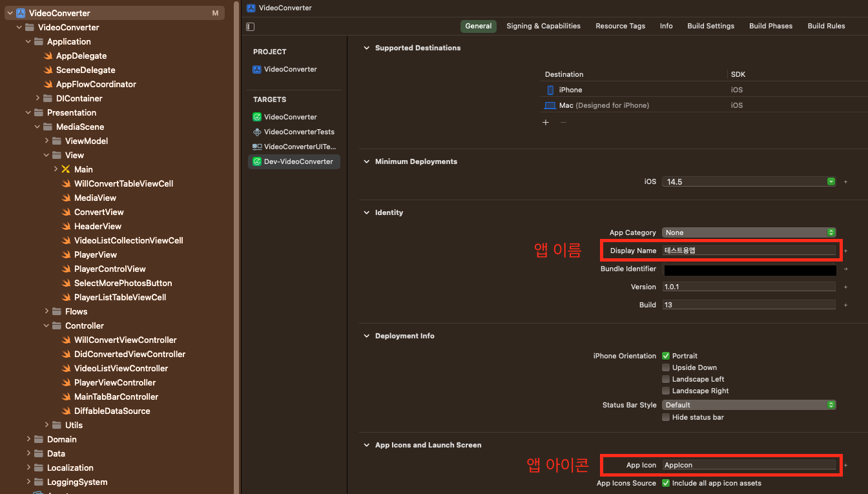The height and width of the screenshot is (494, 868).
Task: Click the VideoConverter project icon under PROJECT
Action: tap(256, 69)
